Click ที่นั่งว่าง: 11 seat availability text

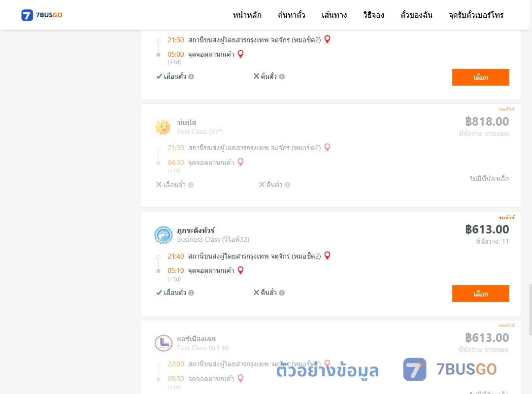492,242
